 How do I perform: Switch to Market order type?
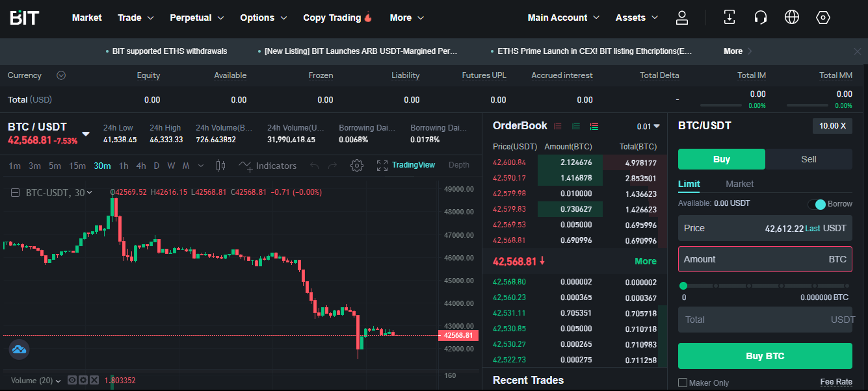(740, 184)
